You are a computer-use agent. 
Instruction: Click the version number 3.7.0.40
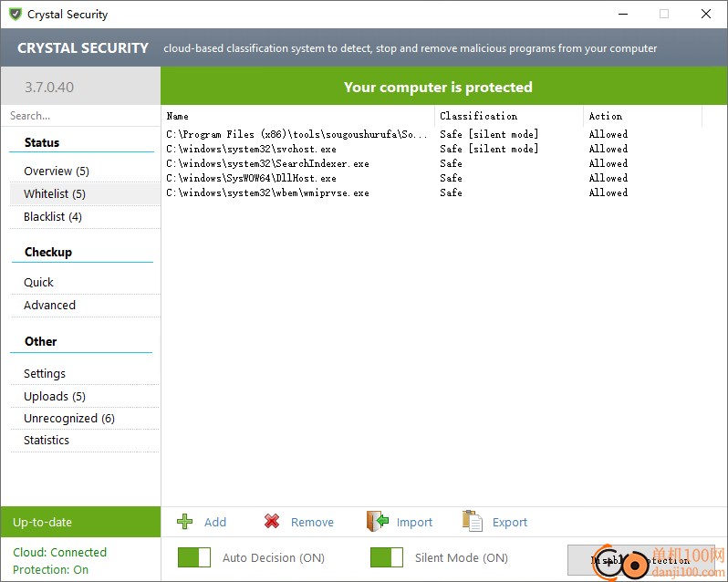pos(49,88)
